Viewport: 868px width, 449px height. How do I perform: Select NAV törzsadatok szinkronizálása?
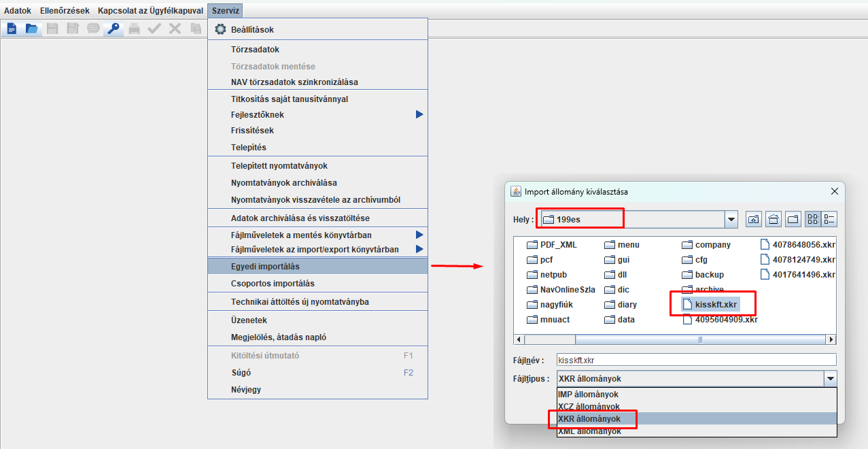(317, 82)
